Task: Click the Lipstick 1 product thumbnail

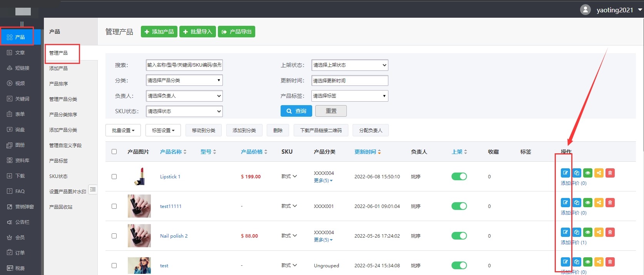Action: pos(139,176)
